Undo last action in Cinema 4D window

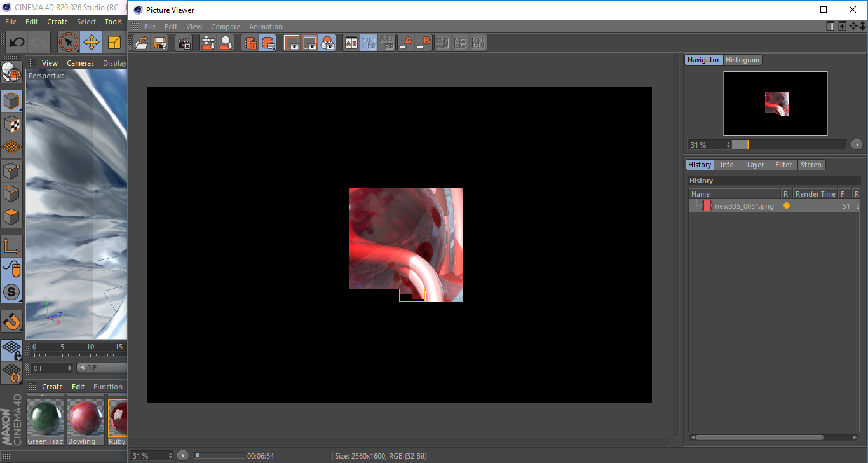coord(17,43)
